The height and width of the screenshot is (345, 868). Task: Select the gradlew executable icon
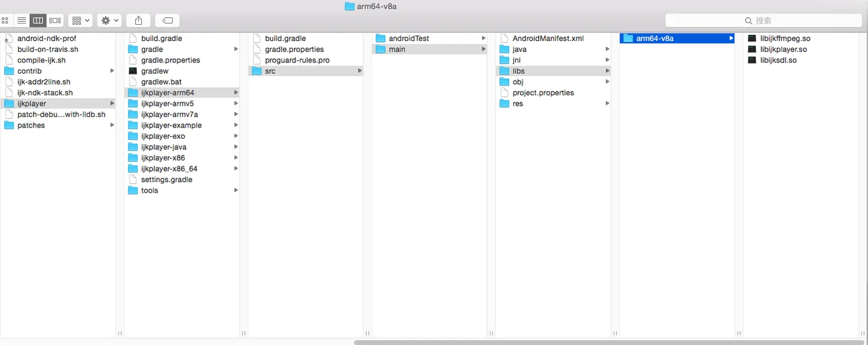[133, 71]
